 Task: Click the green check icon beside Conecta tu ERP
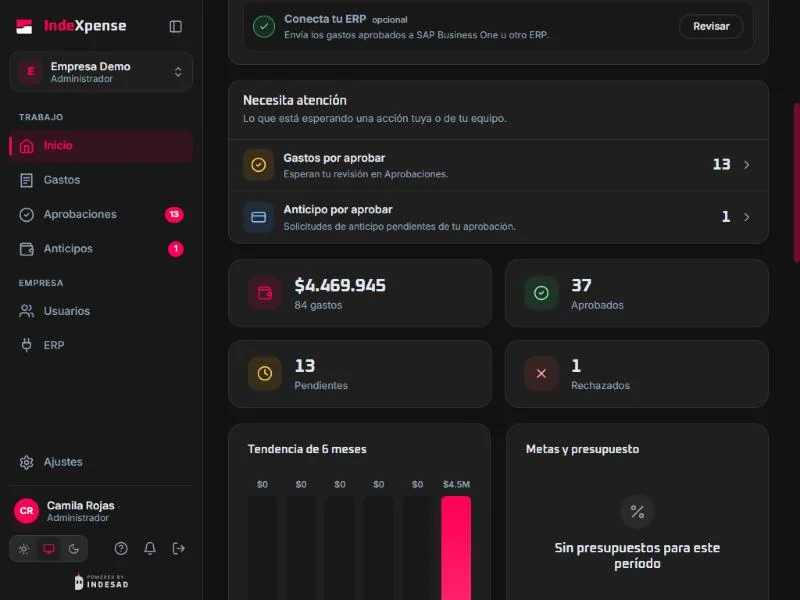click(264, 27)
